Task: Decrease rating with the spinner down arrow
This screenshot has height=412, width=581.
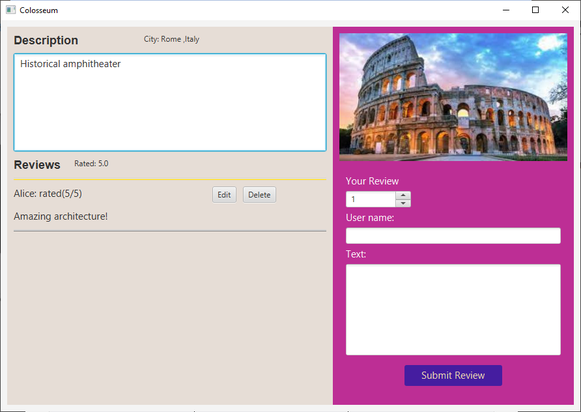Action: [x=403, y=203]
